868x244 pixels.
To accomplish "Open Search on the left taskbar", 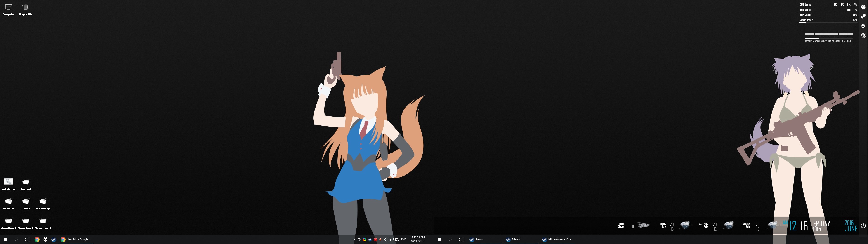I will point(16,240).
